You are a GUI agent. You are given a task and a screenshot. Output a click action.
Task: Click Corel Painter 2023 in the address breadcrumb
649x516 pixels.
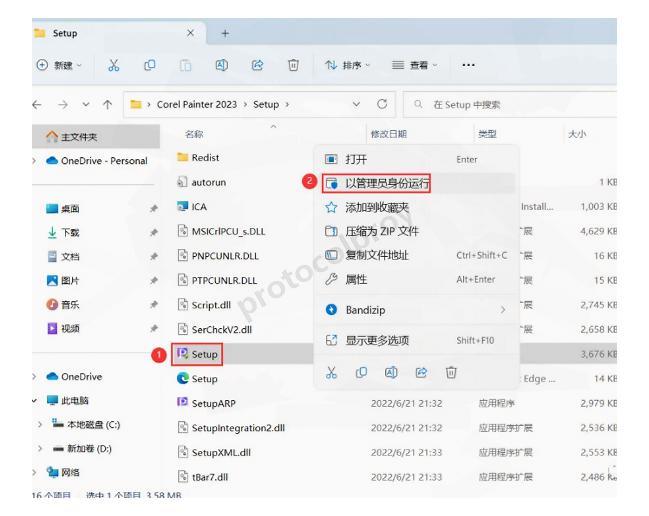[197, 104]
